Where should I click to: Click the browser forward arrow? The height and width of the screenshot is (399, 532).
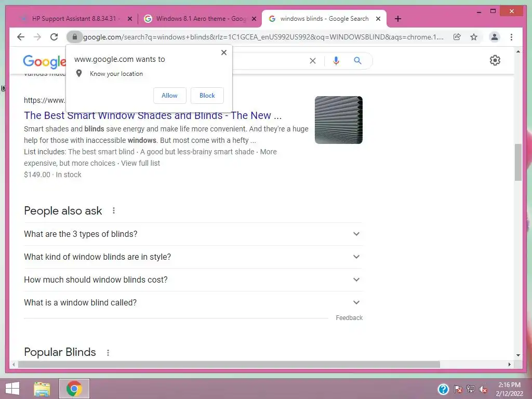(x=37, y=37)
